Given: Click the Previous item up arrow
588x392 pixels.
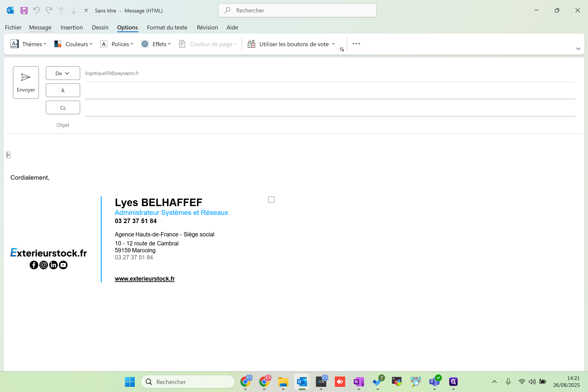Looking at the screenshot, I should (61, 11).
